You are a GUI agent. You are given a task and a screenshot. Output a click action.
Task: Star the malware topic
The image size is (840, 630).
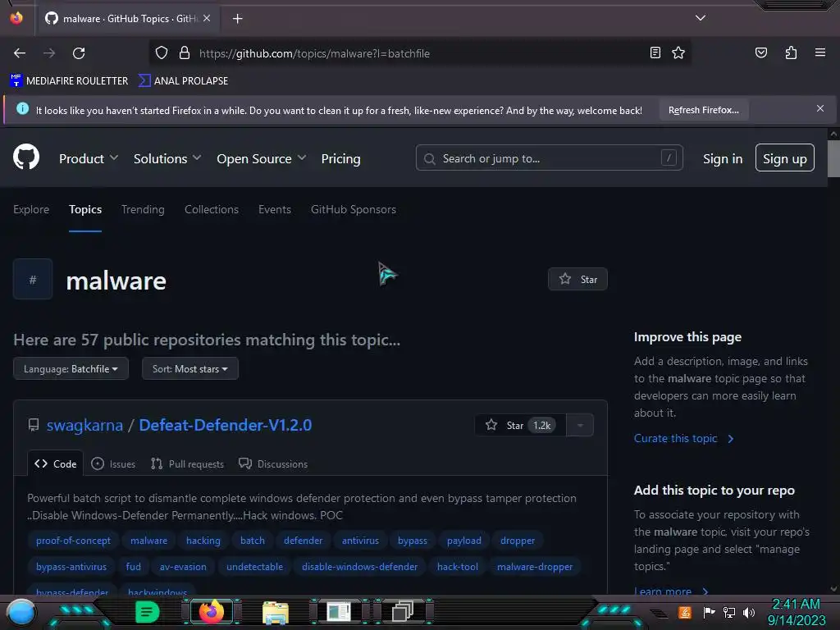577,279
